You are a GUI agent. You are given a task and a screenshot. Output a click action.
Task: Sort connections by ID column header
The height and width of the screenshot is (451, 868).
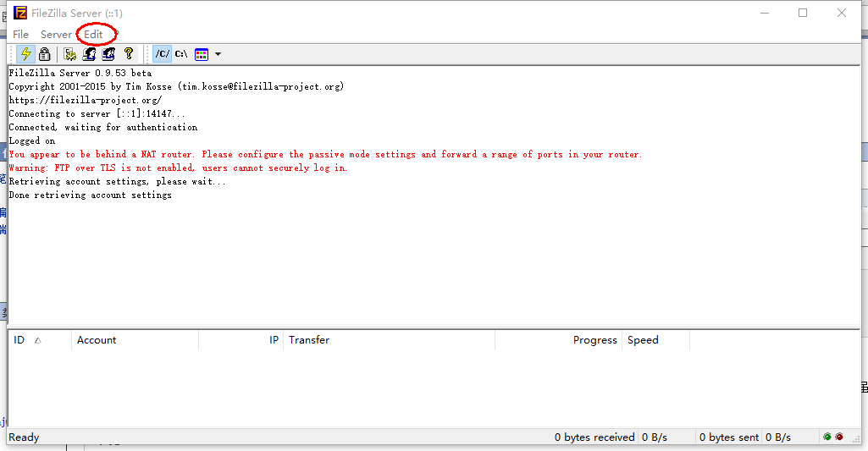pyautogui.click(x=39, y=340)
